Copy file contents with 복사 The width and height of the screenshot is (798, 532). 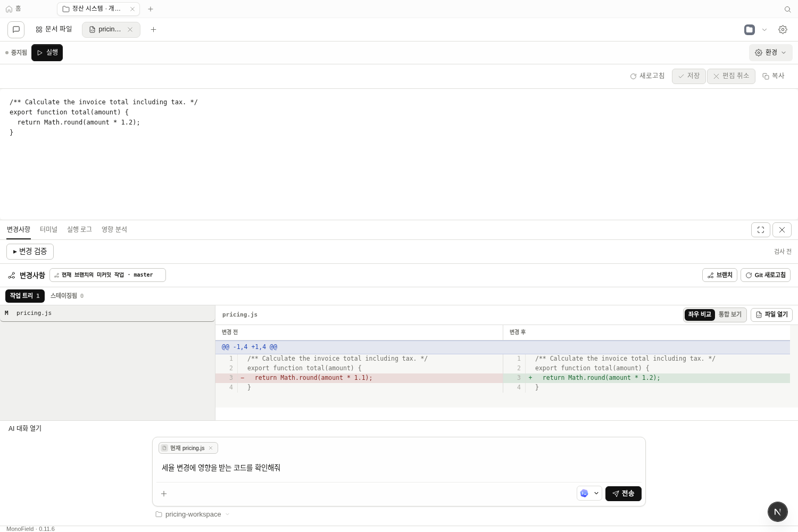(x=774, y=76)
